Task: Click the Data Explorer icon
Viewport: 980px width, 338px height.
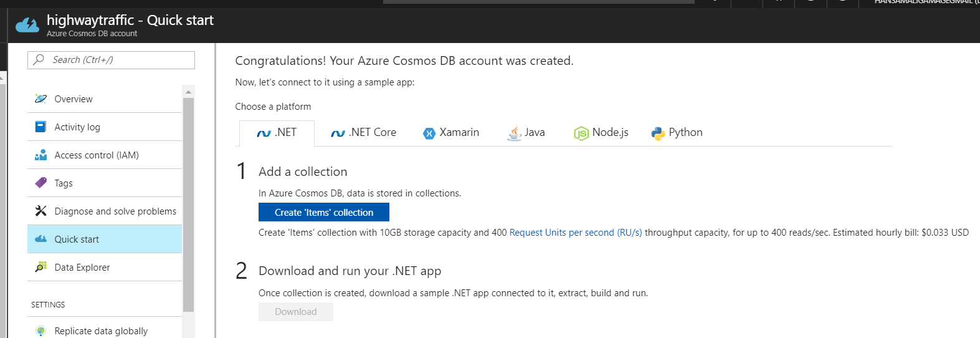Action: click(x=40, y=267)
